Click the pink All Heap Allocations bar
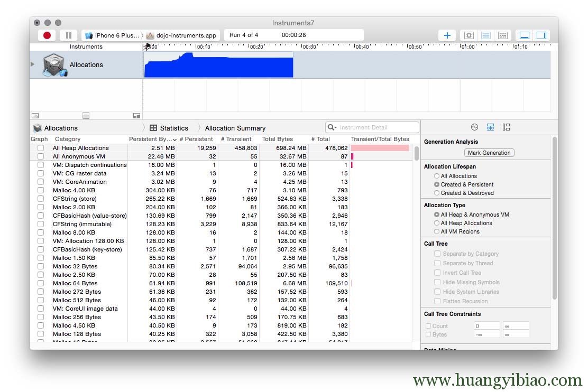 click(380, 148)
